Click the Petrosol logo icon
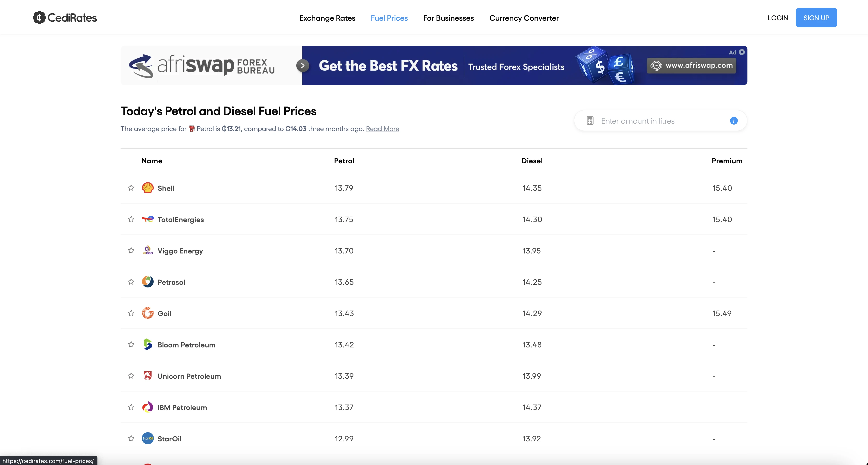Viewport: 868px width, 465px height. click(148, 282)
